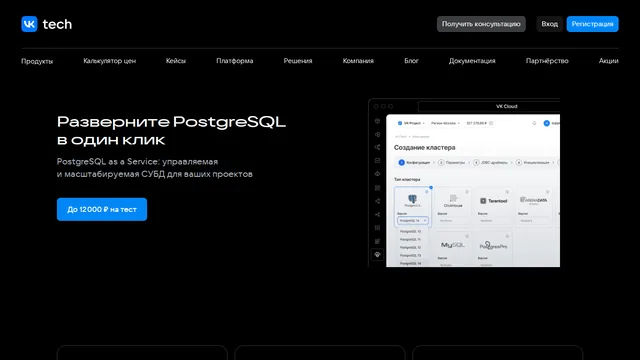Click the VK Cloud console preview image
Screen dimensions: 640x360
tap(464, 183)
